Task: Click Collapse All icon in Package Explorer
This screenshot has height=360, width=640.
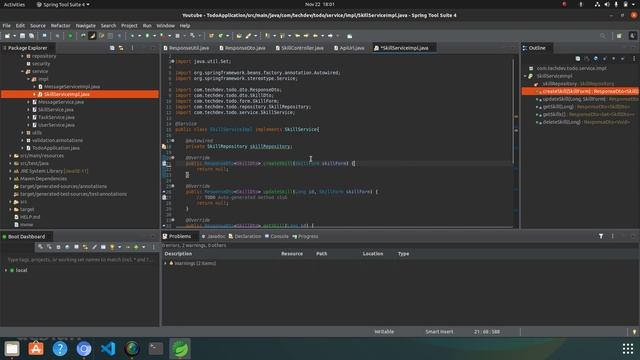Action: (112, 48)
